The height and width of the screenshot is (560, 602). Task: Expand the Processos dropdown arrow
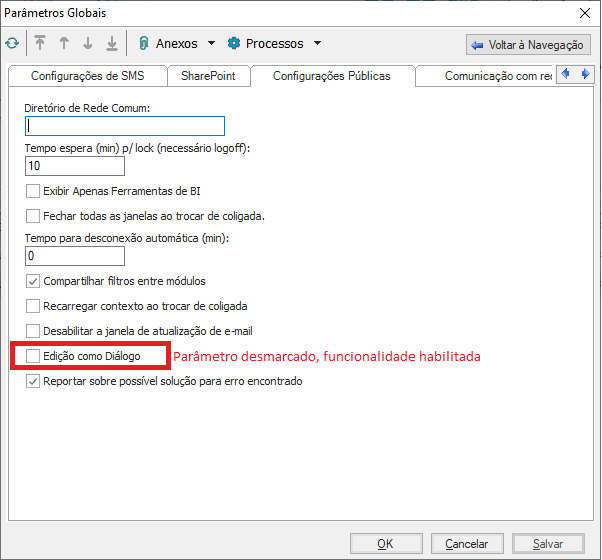[317, 43]
